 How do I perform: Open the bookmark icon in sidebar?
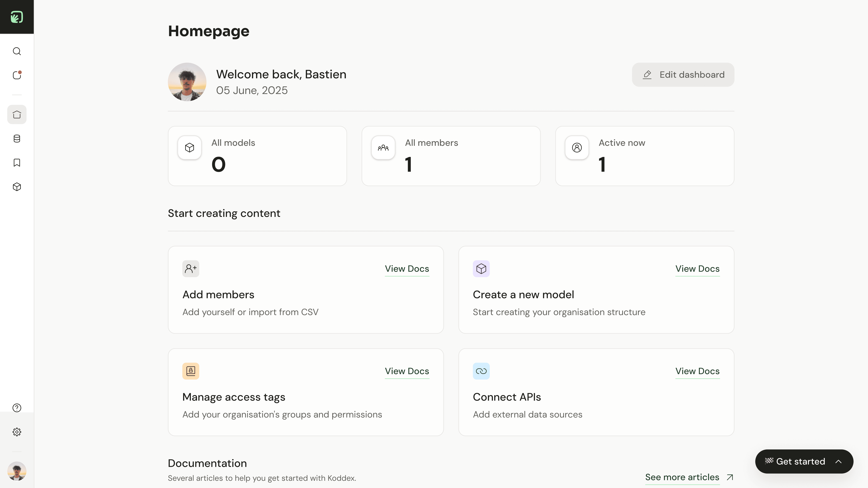coord(17,163)
